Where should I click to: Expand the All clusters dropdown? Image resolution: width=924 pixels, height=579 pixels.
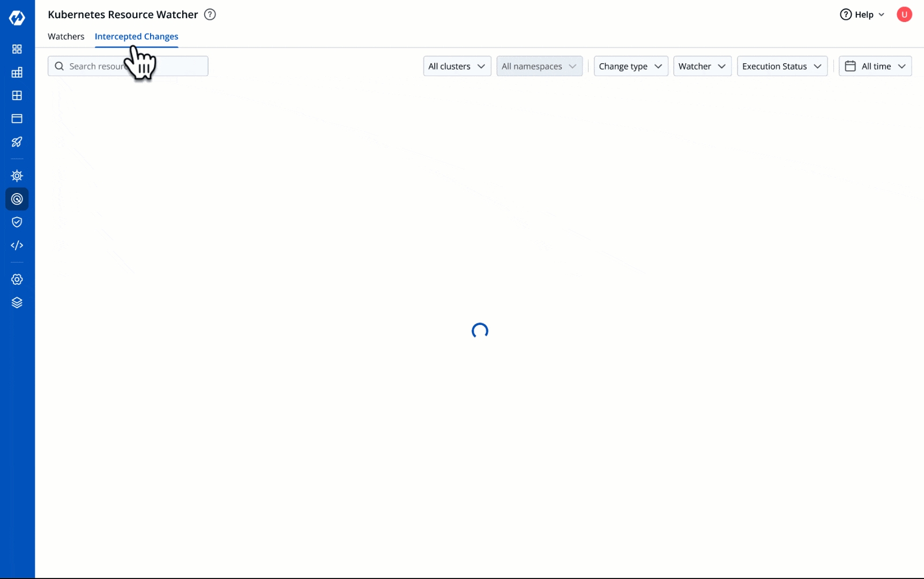tap(457, 66)
